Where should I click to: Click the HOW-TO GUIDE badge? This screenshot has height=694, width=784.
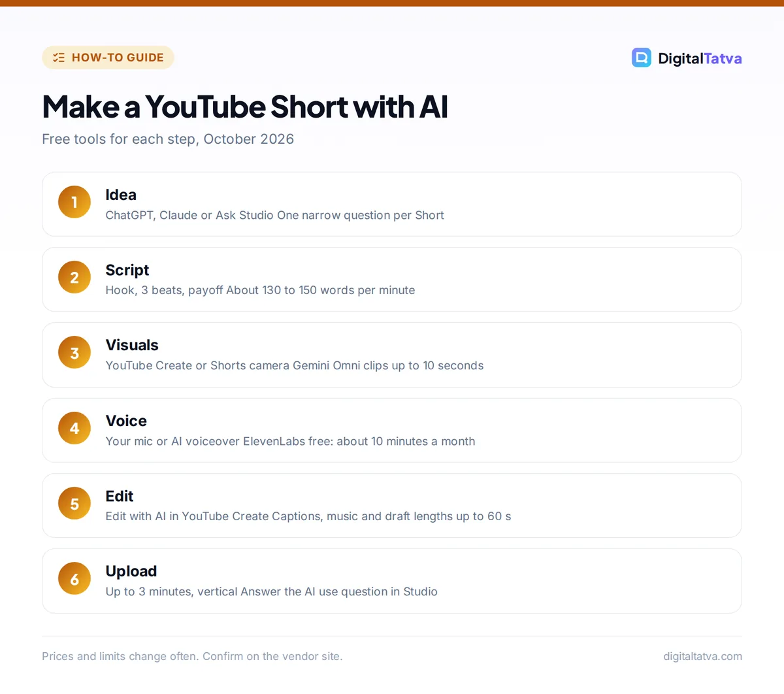click(108, 58)
